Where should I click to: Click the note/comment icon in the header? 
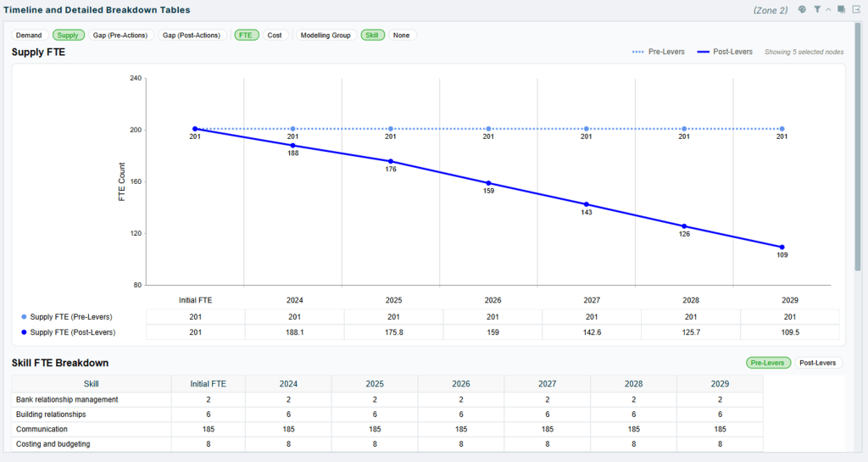point(841,9)
